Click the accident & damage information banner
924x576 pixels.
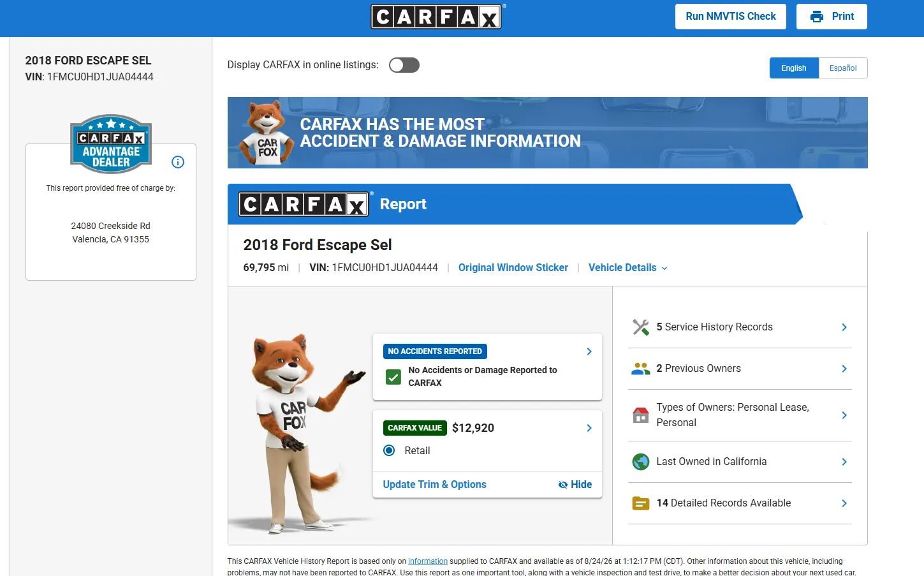tap(548, 133)
